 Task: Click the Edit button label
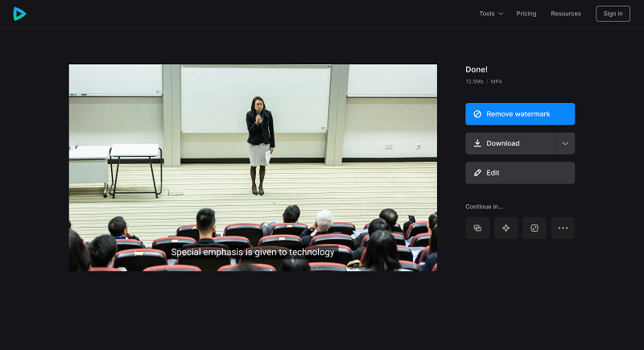(493, 173)
